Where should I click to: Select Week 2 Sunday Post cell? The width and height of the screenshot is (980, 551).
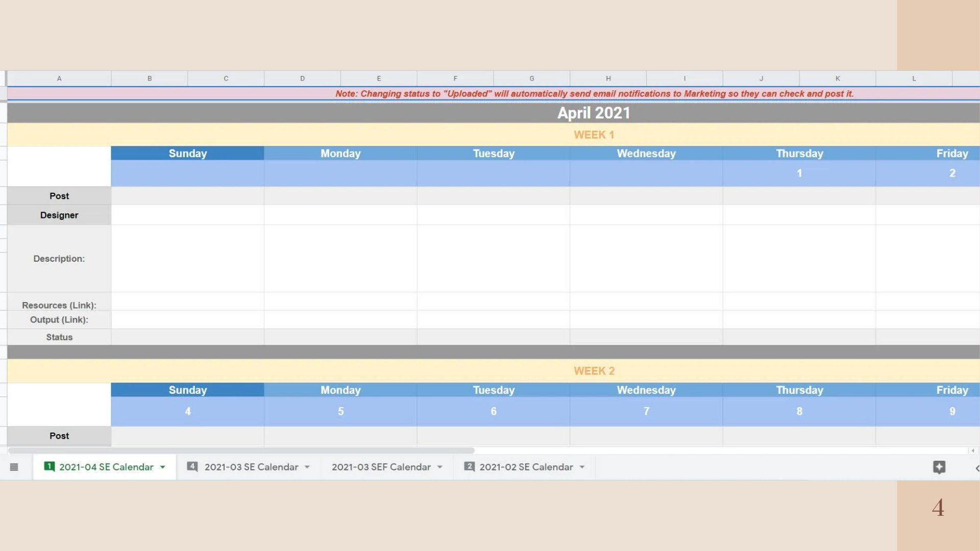[187, 436]
